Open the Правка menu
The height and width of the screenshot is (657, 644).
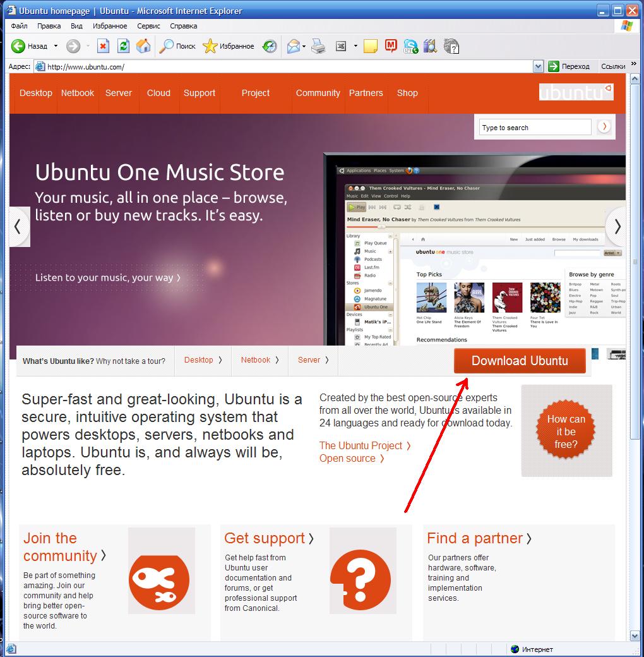point(49,26)
